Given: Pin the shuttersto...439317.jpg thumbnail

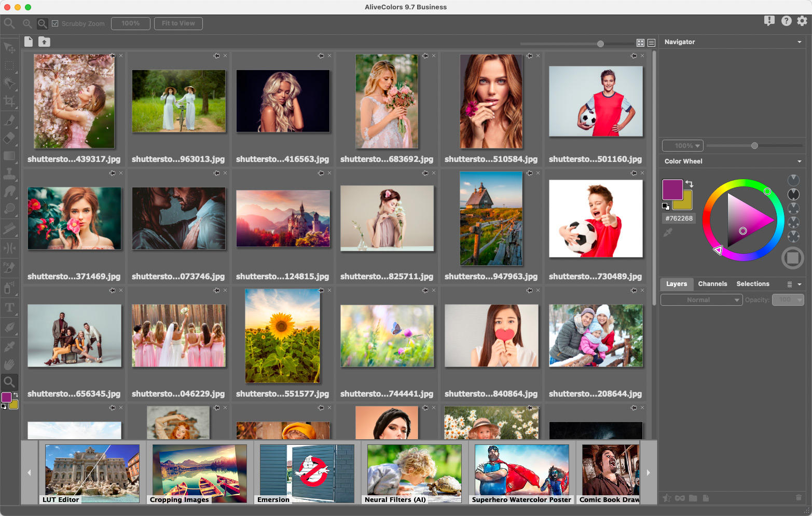Looking at the screenshot, I should click(113, 56).
